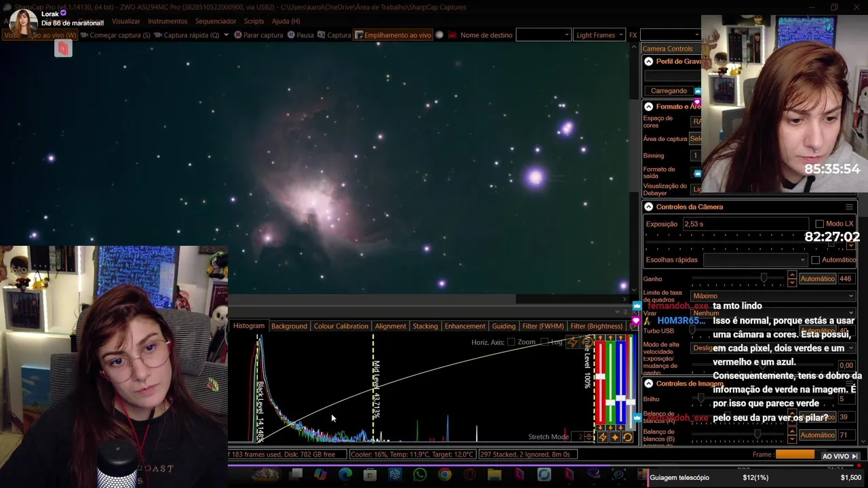Click the red channel level slider
The width and height of the screenshot is (868, 488).
(x=600, y=376)
